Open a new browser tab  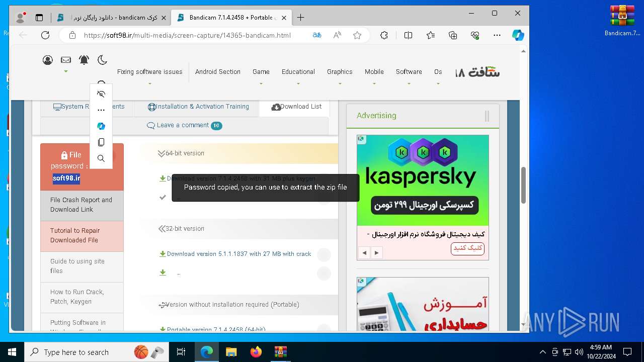pyautogui.click(x=300, y=18)
